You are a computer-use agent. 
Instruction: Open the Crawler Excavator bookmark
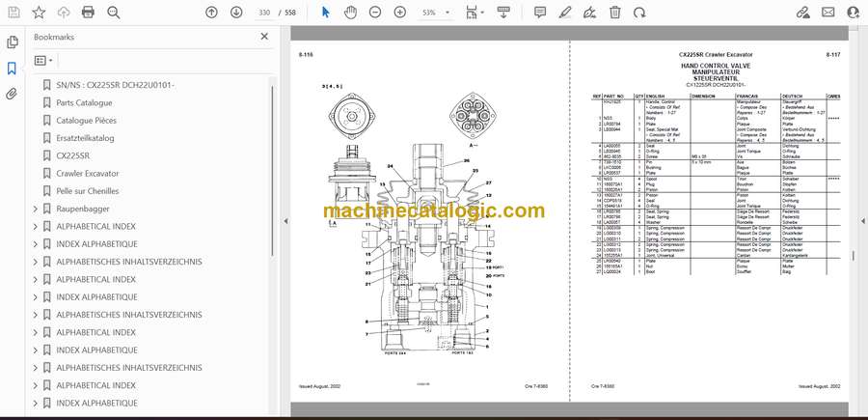pos(87,174)
